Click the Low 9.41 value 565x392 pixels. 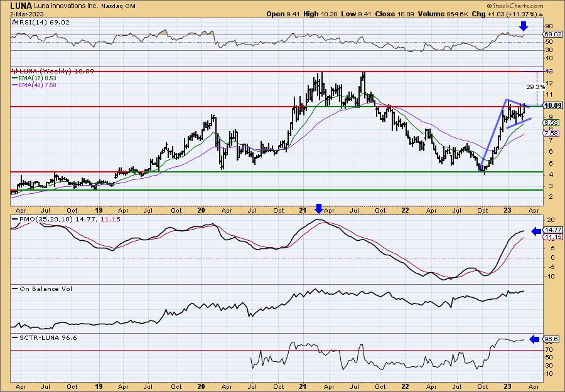point(357,14)
